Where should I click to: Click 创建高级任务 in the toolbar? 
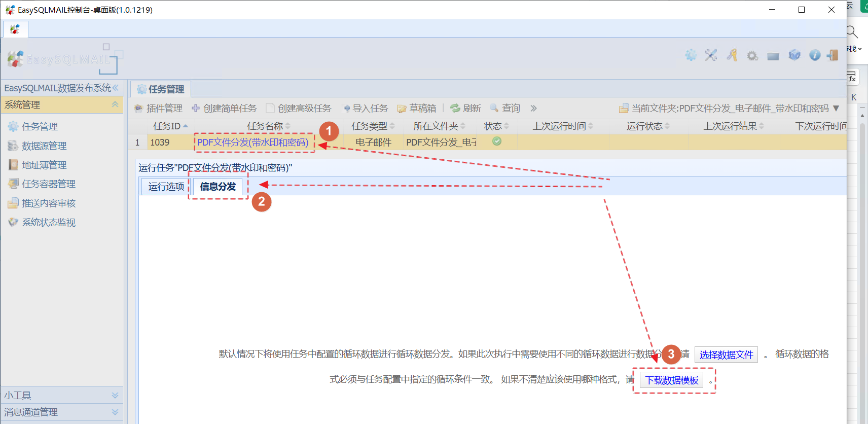pyautogui.click(x=299, y=108)
